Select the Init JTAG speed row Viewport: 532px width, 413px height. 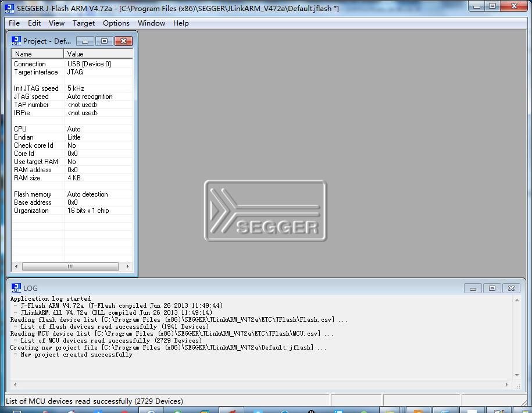pyautogui.click(x=72, y=88)
